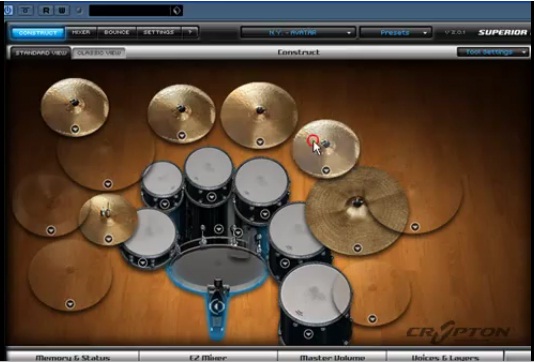Open the Presets dropdown
Viewport: 534px width, 362px height.
pyautogui.click(x=396, y=33)
